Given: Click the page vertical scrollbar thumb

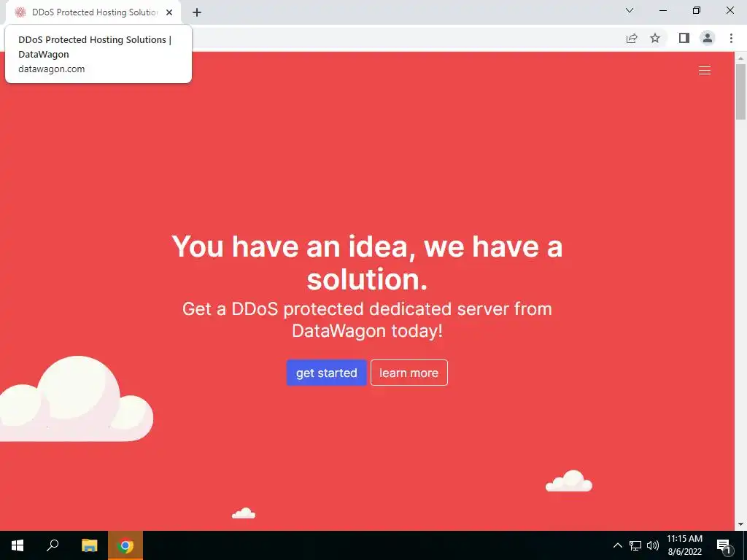Looking at the screenshot, I should click(x=740, y=91).
